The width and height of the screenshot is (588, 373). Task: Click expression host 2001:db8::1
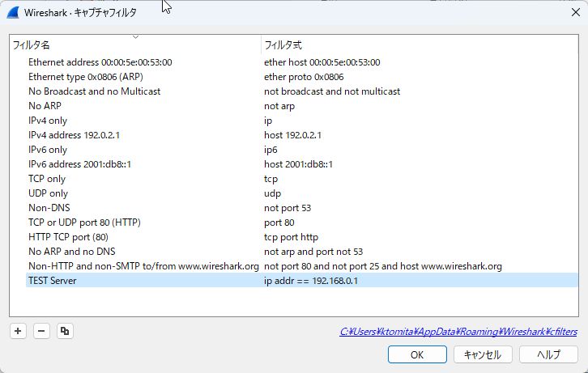(x=298, y=164)
